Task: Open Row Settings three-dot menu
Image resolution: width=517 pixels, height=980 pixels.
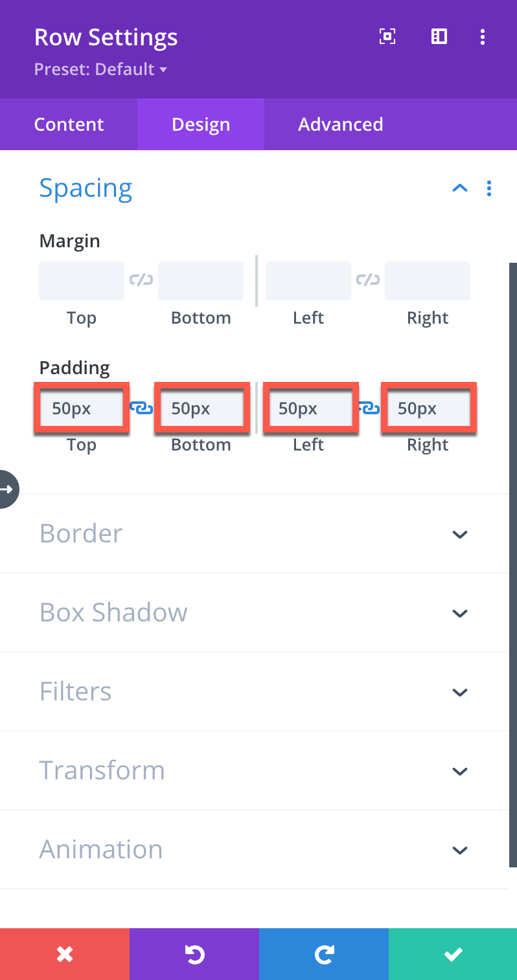Action: pyautogui.click(x=483, y=37)
